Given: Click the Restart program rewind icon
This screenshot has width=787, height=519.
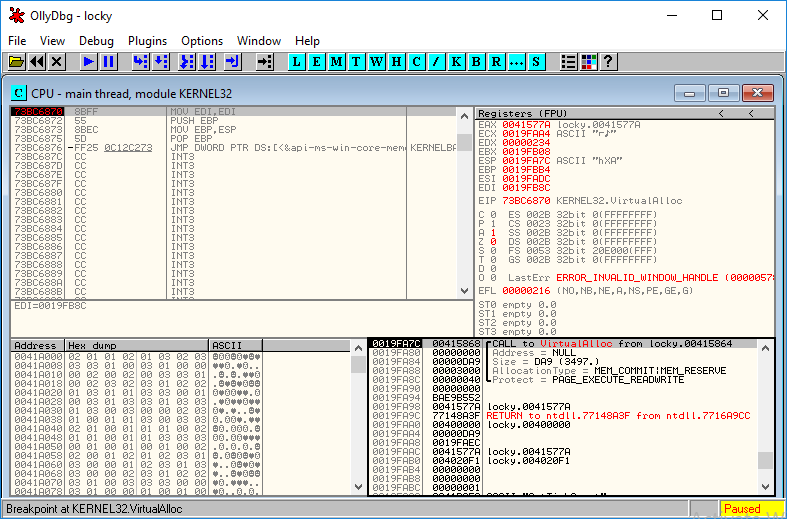Looking at the screenshot, I should [x=37, y=62].
